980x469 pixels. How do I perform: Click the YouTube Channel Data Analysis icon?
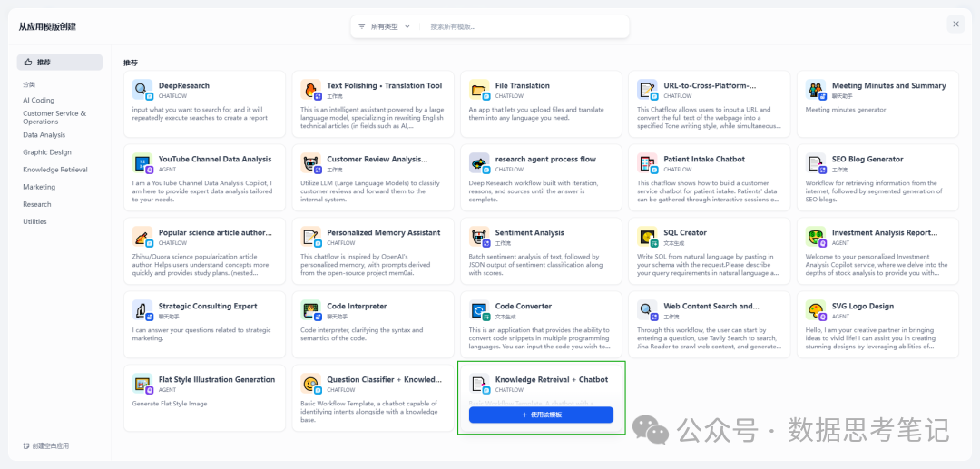[142, 163]
